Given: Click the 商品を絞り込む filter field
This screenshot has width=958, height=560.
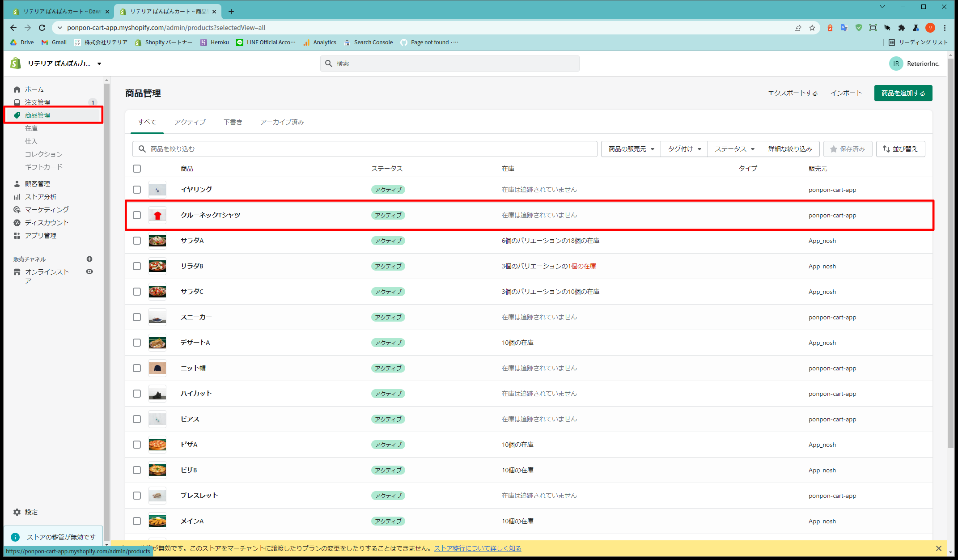Looking at the screenshot, I should 365,149.
